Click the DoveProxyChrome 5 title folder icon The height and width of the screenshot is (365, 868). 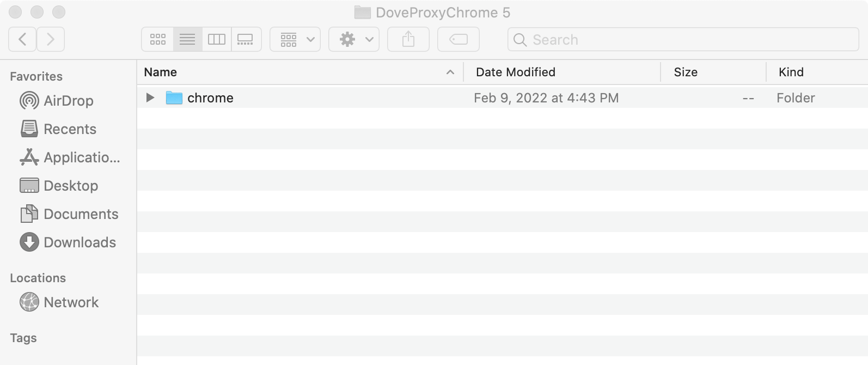point(362,13)
